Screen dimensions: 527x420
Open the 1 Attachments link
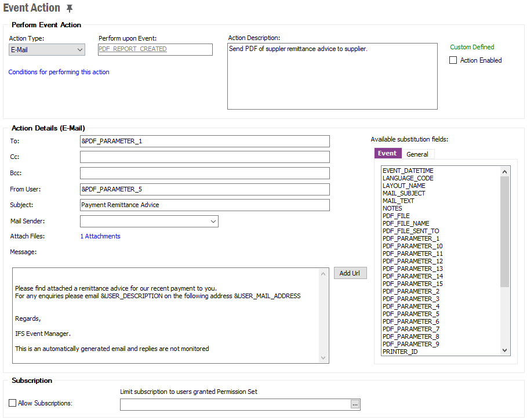tap(100, 236)
